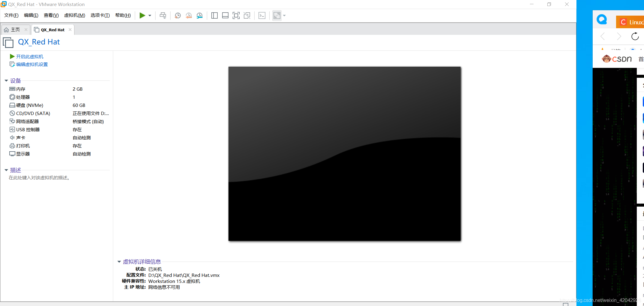Click the description field 在此处键入对该虚拟机的描述
Viewport: 644px width, 306px height.
click(x=39, y=177)
